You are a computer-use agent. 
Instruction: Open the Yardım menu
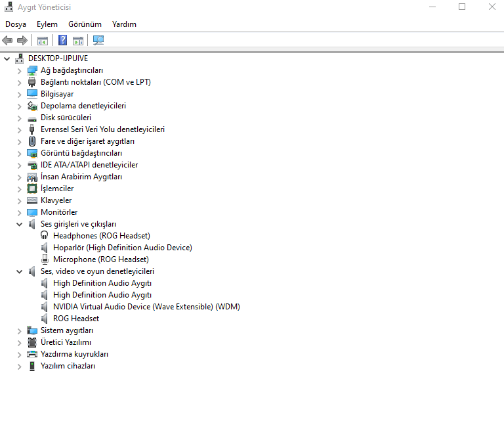point(124,24)
